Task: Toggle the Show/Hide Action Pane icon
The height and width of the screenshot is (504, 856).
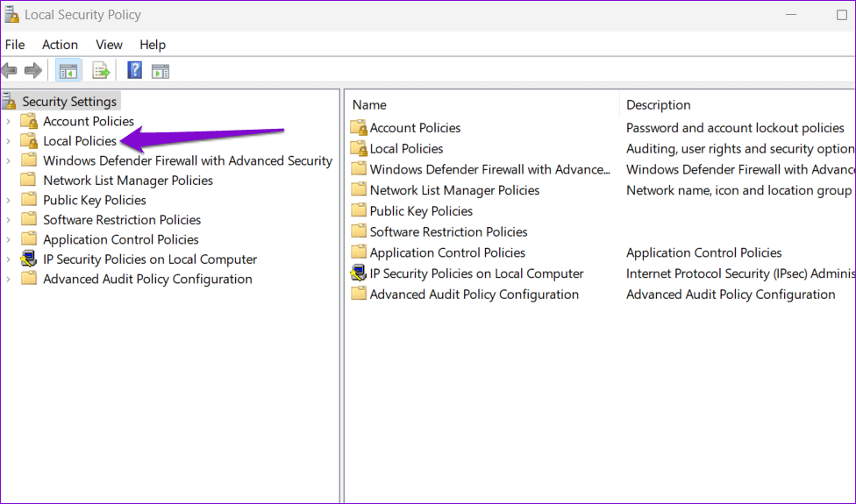Action: 160,71
